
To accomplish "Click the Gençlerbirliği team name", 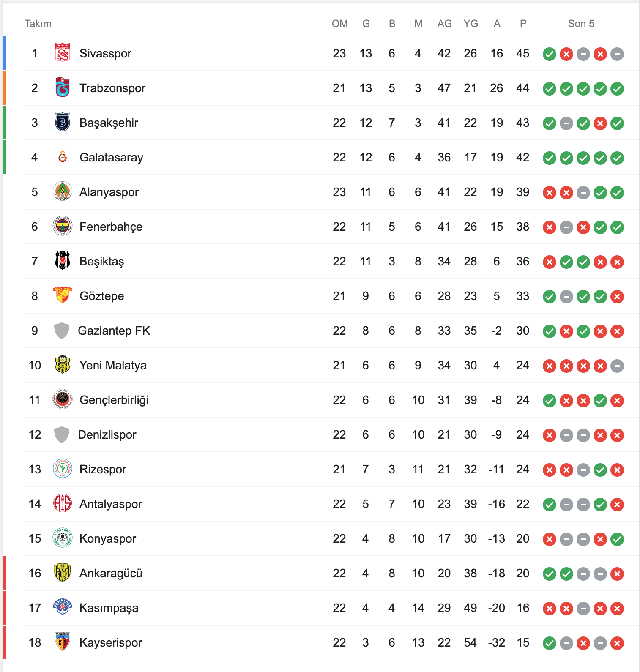I will (114, 400).
